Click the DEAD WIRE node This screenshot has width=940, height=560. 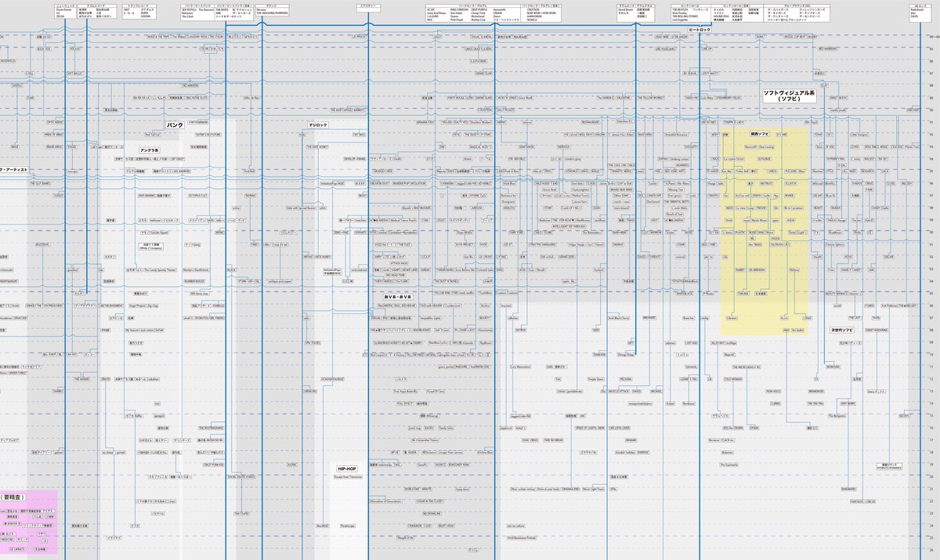click(x=663, y=38)
